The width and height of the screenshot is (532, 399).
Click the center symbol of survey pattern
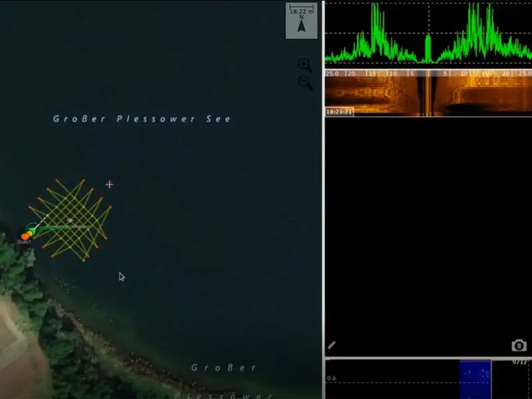[70, 220]
